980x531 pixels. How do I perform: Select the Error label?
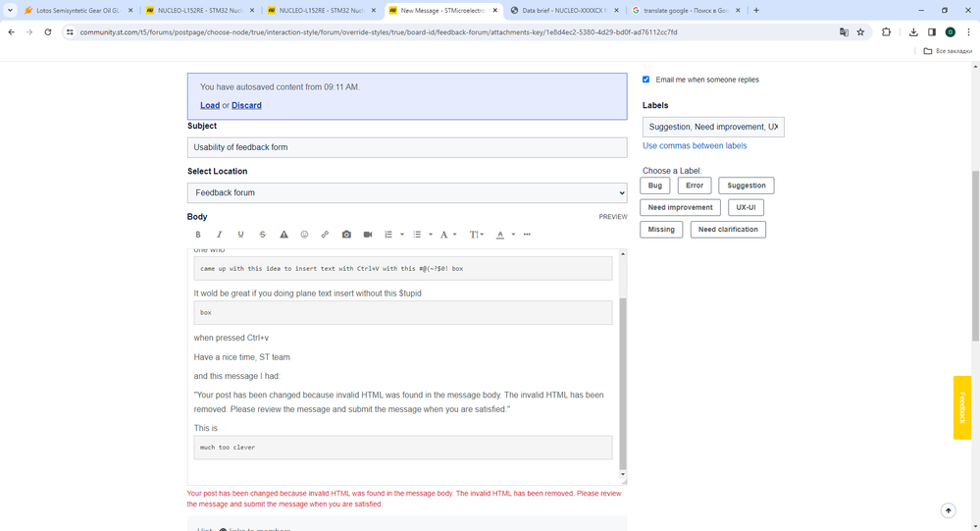(695, 186)
